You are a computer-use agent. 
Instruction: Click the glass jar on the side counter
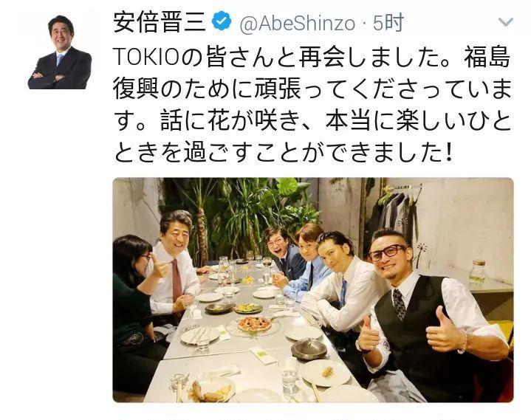click(478, 272)
